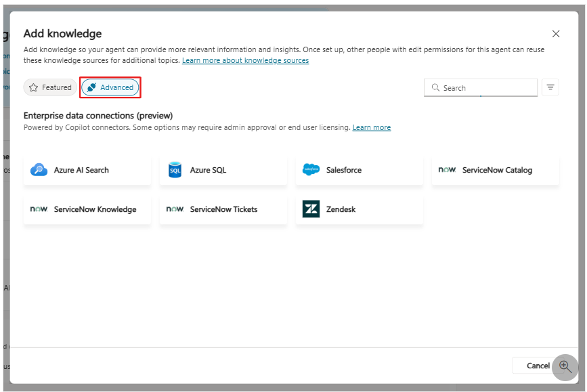Choose the ServiceNow Tickets connector
This screenshot has width=587, height=392.
click(223, 209)
